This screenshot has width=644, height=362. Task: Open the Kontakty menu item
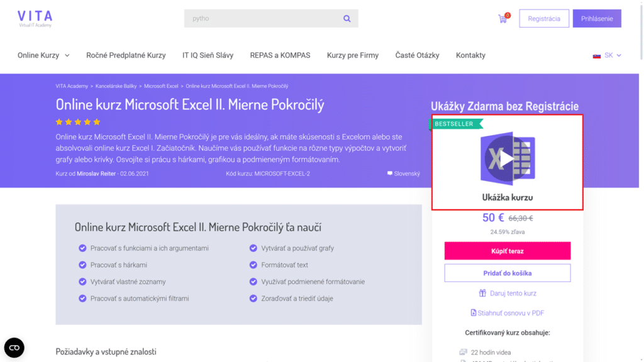coord(470,55)
